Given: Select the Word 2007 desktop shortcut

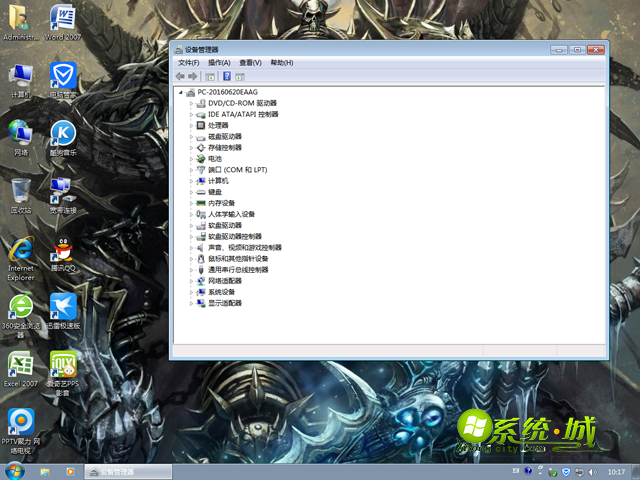Looking at the screenshot, I should (62, 22).
